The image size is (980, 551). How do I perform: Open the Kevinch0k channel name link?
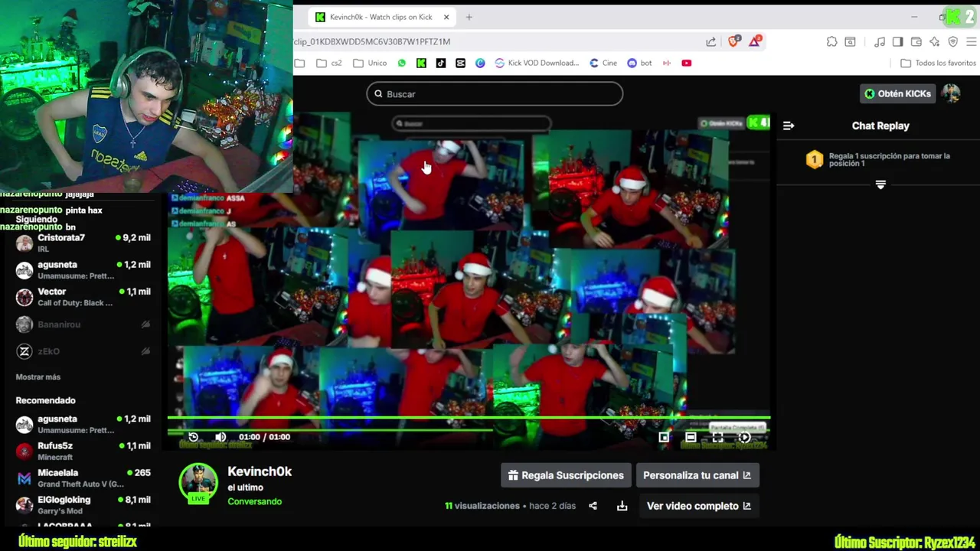tap(260, 471)
